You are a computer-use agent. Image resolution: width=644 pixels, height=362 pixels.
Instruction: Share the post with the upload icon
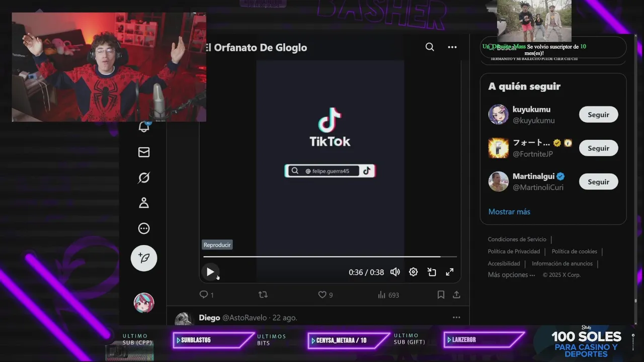pyautogui.click(x=456, y=295)
